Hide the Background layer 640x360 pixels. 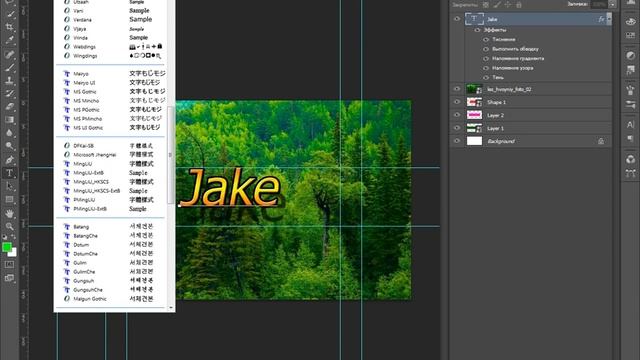(457, 141)
